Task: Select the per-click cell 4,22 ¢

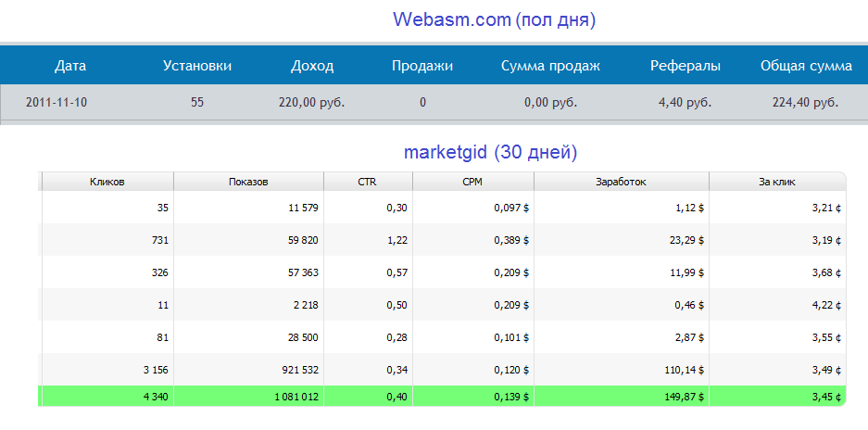Action: coord(827,305)
